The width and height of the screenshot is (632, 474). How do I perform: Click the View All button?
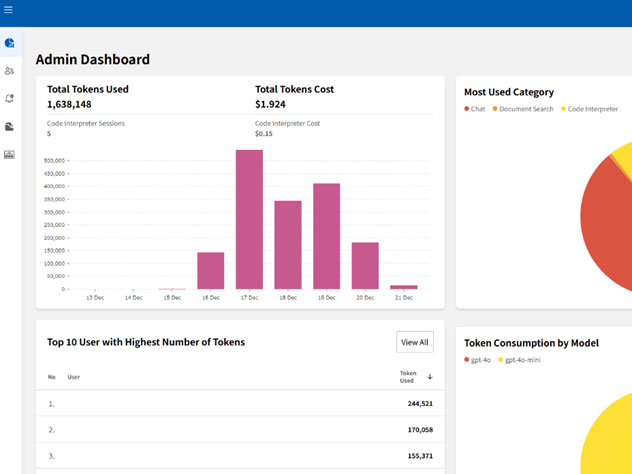click(415, 342)
